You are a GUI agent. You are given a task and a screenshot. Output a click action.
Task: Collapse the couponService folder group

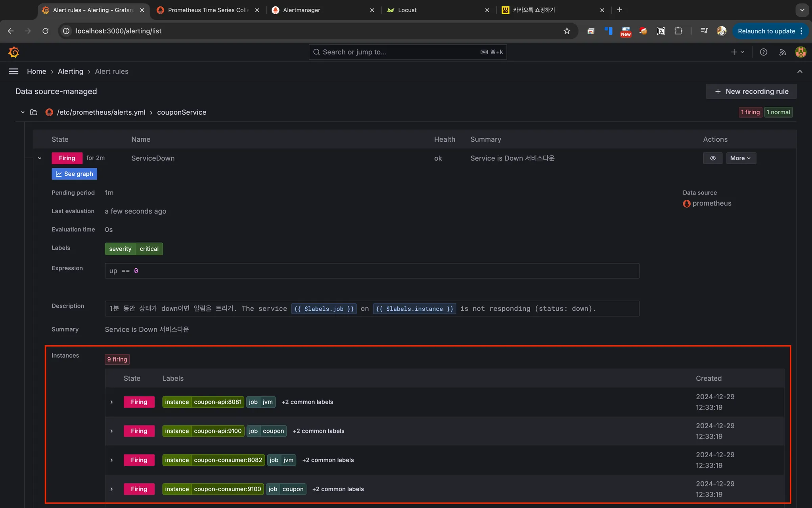click(x=23, y=112)
